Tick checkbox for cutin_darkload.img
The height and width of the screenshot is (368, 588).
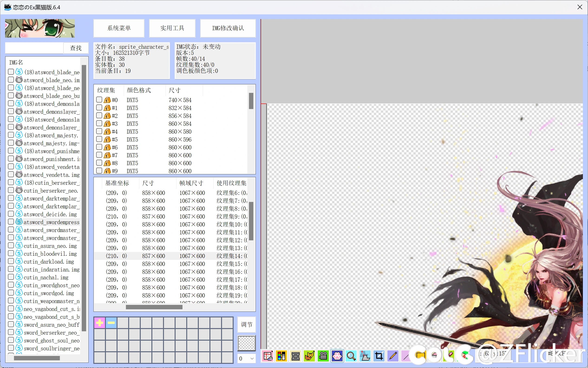[11, 261]
